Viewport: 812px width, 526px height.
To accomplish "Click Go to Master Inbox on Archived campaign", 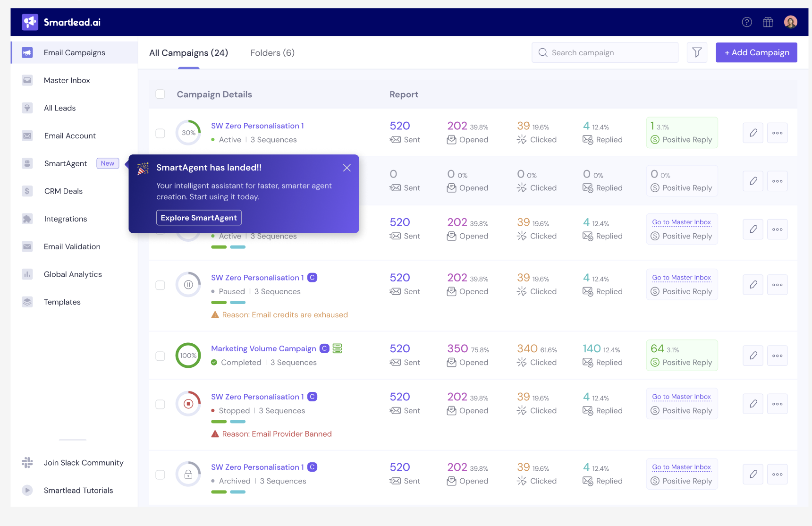I will 681,467.
